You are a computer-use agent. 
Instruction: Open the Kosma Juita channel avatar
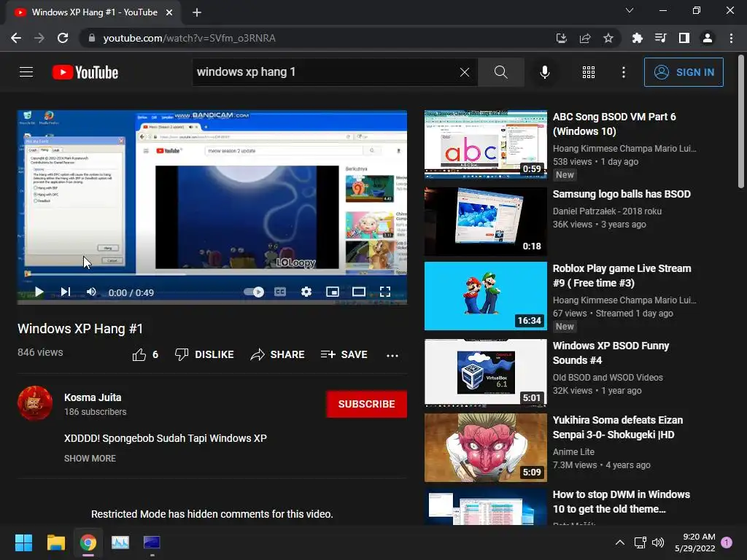click(35, 403)
